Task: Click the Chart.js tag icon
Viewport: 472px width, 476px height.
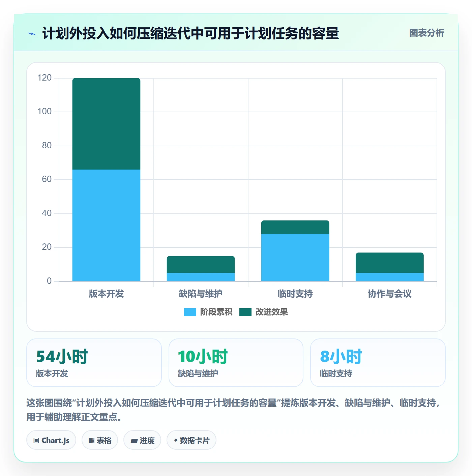Action: [36, 440]
